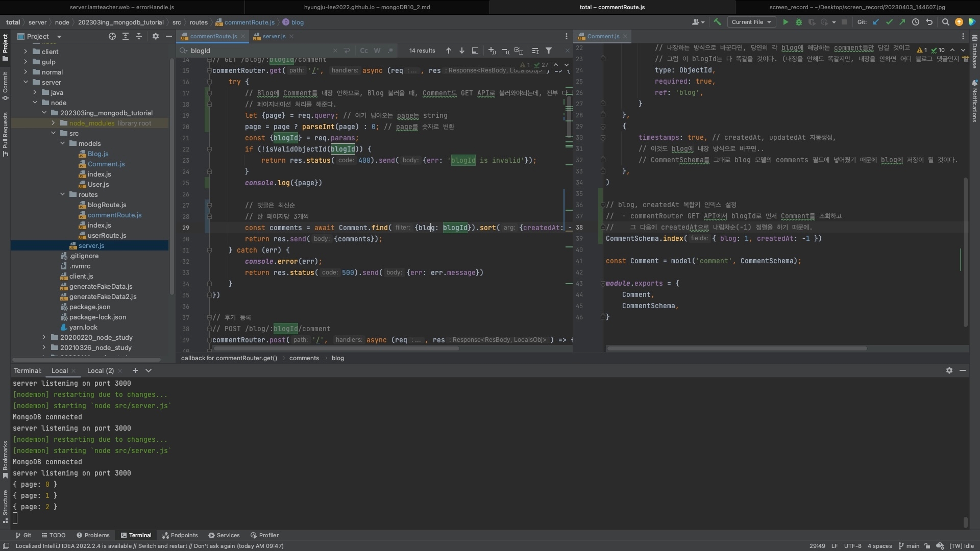Image resolution: width=980 pixels, height=551 pixels.
Task: Open Search Everywhere magnifier icon
Action: 945,22
